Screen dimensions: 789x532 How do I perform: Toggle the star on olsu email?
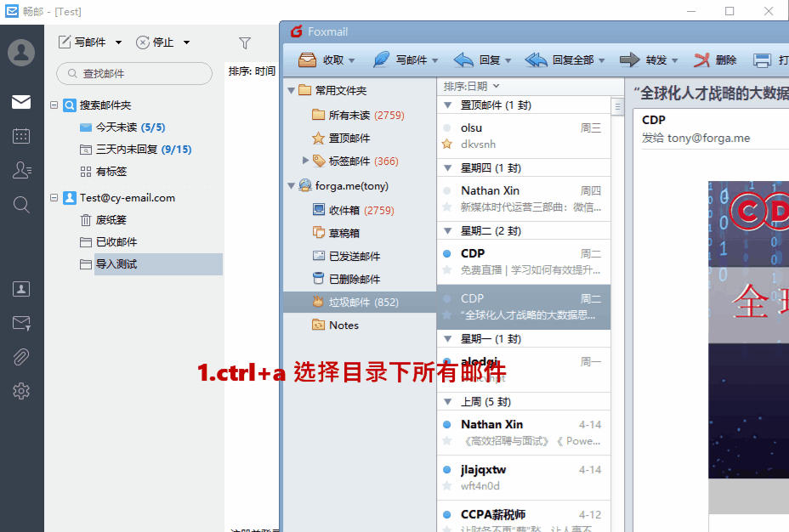[447, 144]
